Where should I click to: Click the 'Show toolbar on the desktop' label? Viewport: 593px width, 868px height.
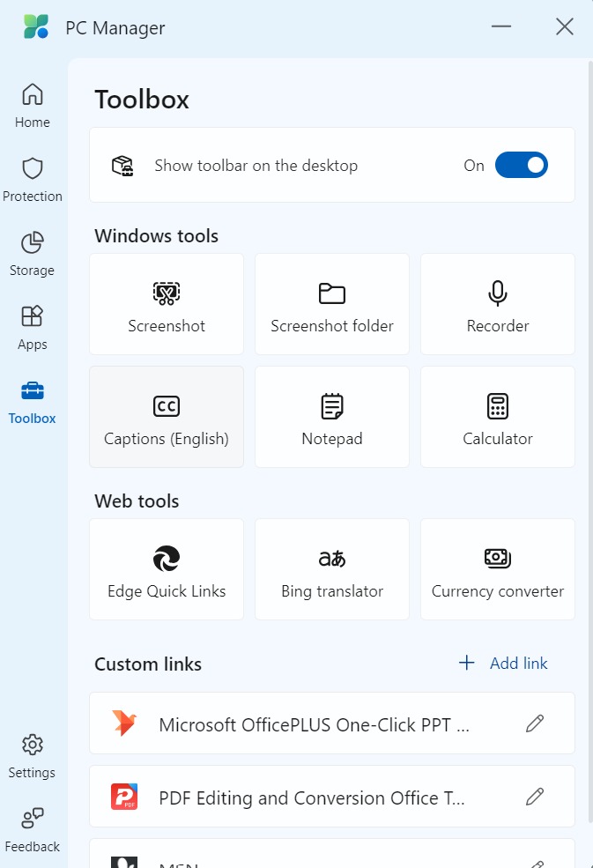point(256,166)
